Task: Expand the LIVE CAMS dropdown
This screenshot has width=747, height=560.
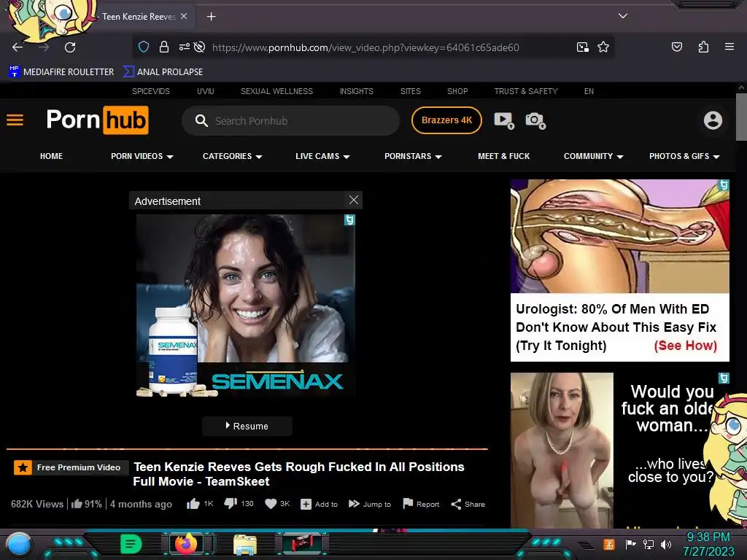Action: pos(322,156)
